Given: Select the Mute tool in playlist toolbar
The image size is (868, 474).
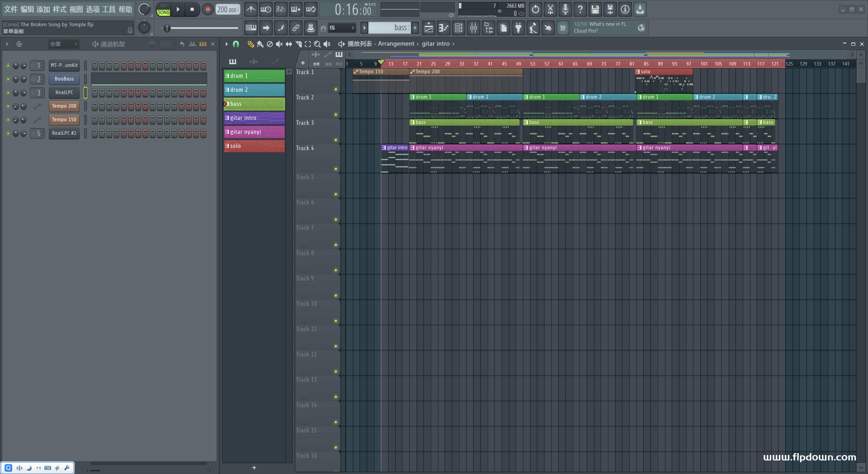Looking at the screenshot, I should click(279, 44).
